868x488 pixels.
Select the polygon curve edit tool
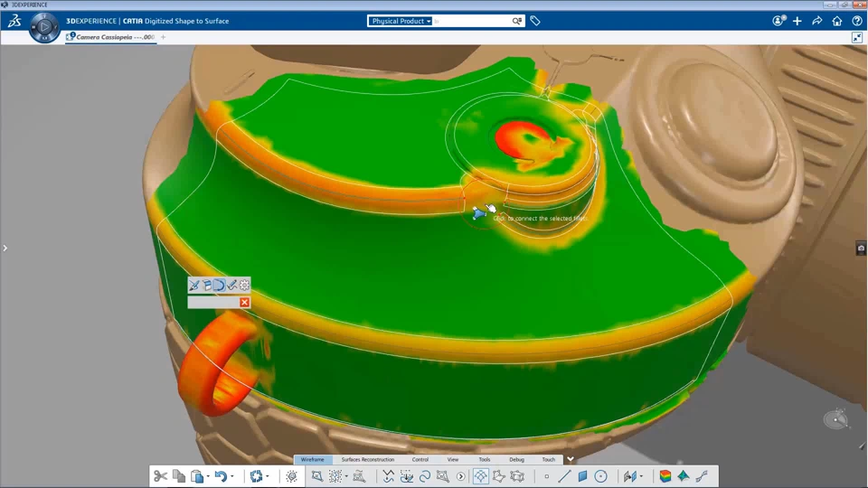499,476
